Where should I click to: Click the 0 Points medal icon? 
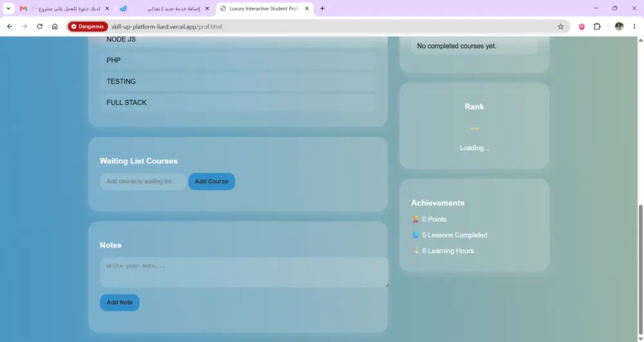click(415, 219)
